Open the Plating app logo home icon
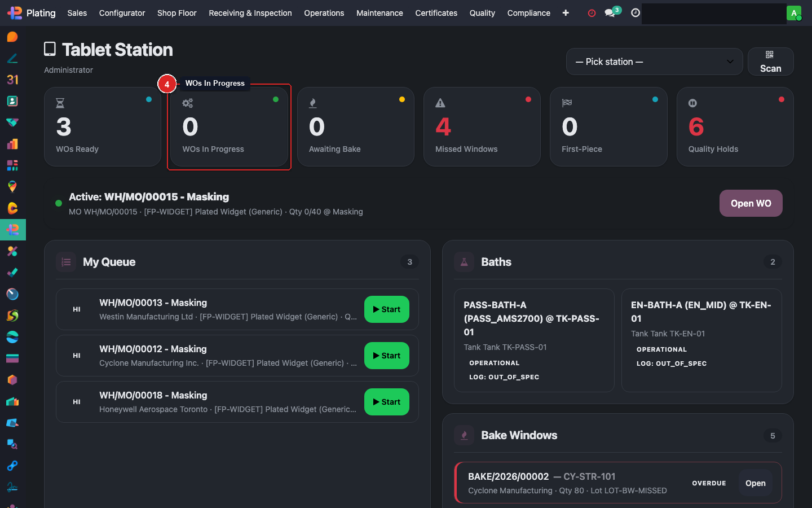Screen dimensions: 812x508 (x=15, y=13)
